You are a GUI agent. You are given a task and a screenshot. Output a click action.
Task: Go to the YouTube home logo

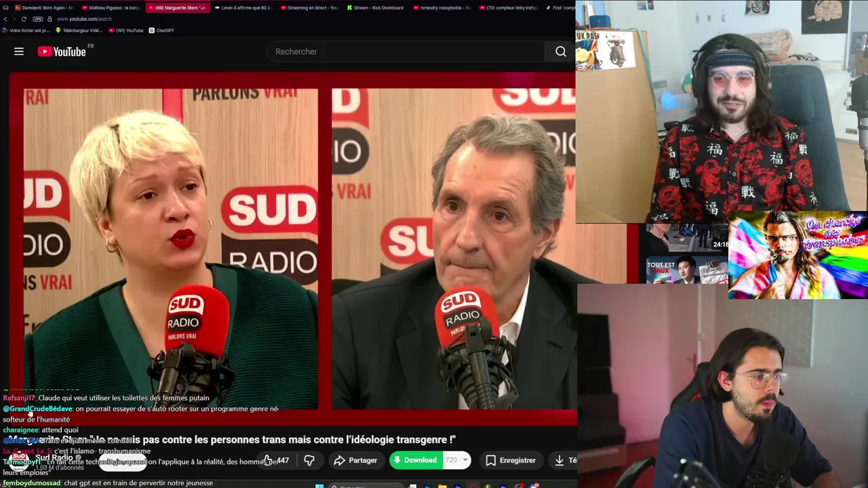pos(62,52)
